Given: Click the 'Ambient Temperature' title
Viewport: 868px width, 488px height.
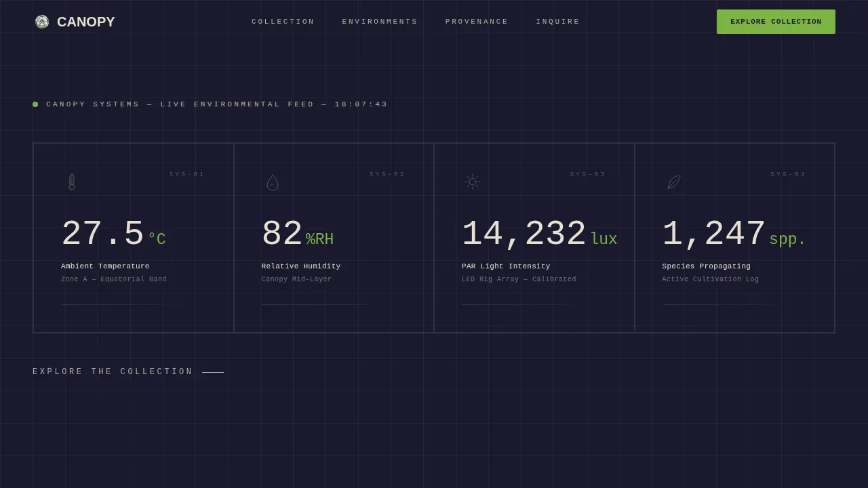Looking at the screenshot, I should pos(105,266).
